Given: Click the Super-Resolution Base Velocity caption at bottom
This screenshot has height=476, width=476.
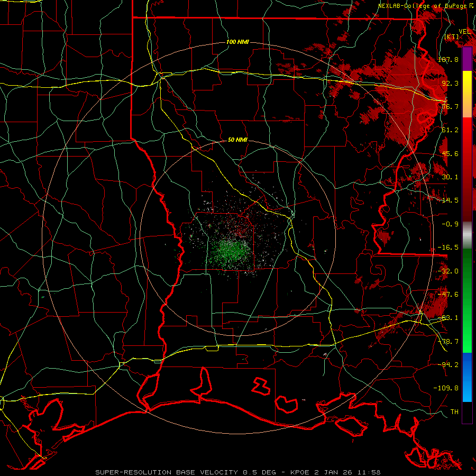Looking at the screenshot, I should pyautogui.click(x=237, y=472).
